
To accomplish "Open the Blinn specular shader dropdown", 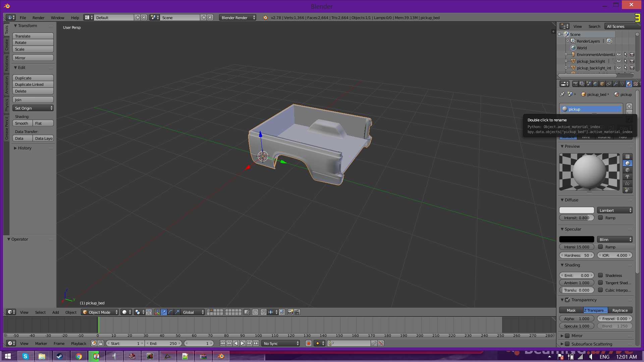I will coord(614,240).
